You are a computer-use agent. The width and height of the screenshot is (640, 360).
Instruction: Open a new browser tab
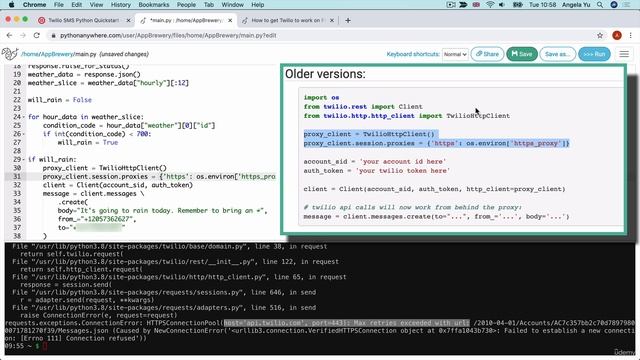click(348, 20)
